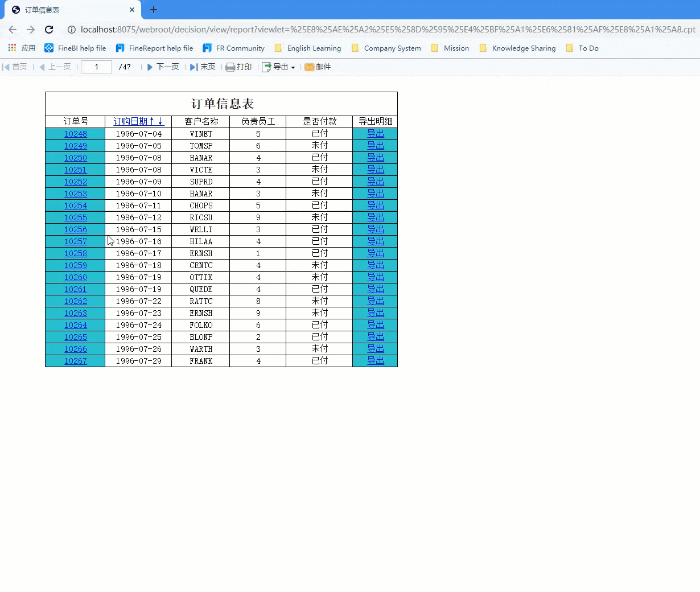
Task: Reload the page with refresh icon
Action: tap(49, 30)
